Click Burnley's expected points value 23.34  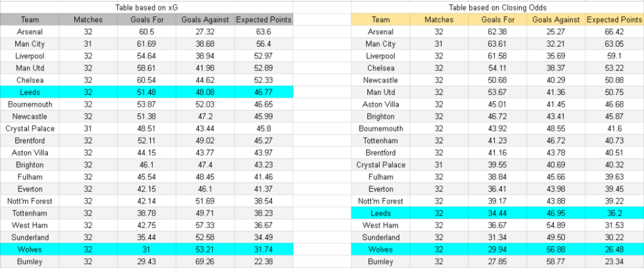614,262
